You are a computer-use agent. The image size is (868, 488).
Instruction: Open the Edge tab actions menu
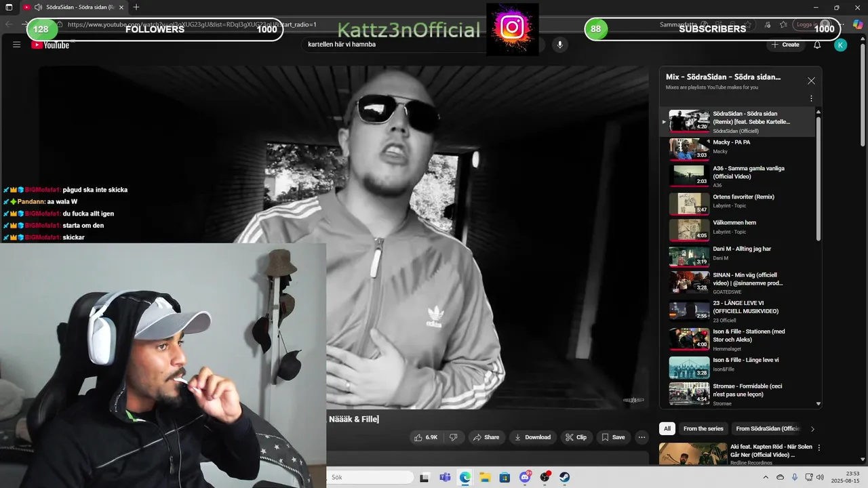[x=9, y=7]
